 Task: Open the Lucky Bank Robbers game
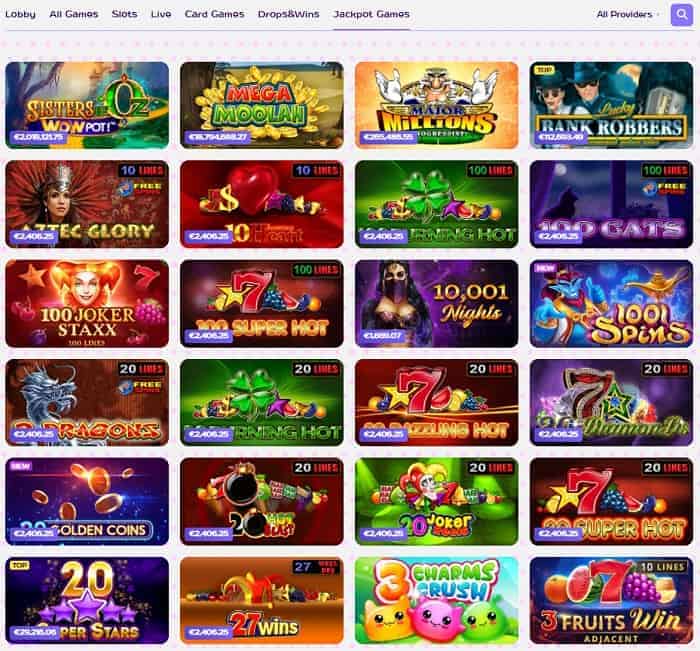coord(611,105)
